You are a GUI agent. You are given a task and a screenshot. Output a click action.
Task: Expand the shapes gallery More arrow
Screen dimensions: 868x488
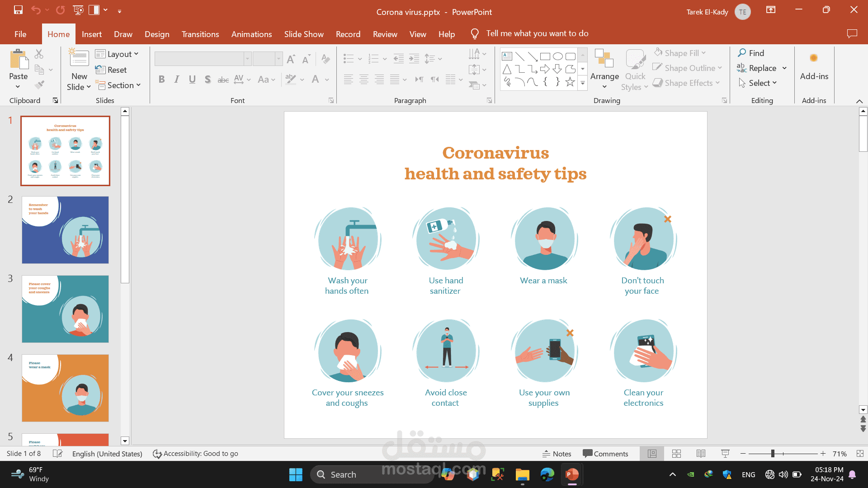coord(583,83)
